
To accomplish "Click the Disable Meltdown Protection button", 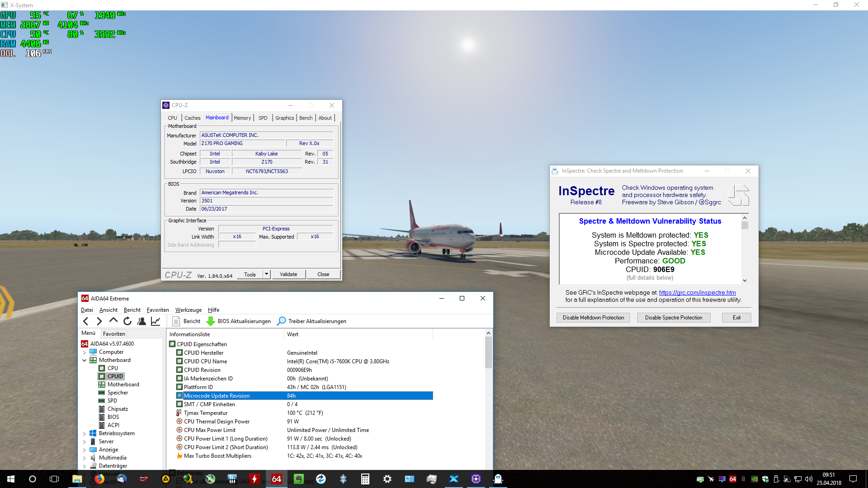I will point(593,318).
